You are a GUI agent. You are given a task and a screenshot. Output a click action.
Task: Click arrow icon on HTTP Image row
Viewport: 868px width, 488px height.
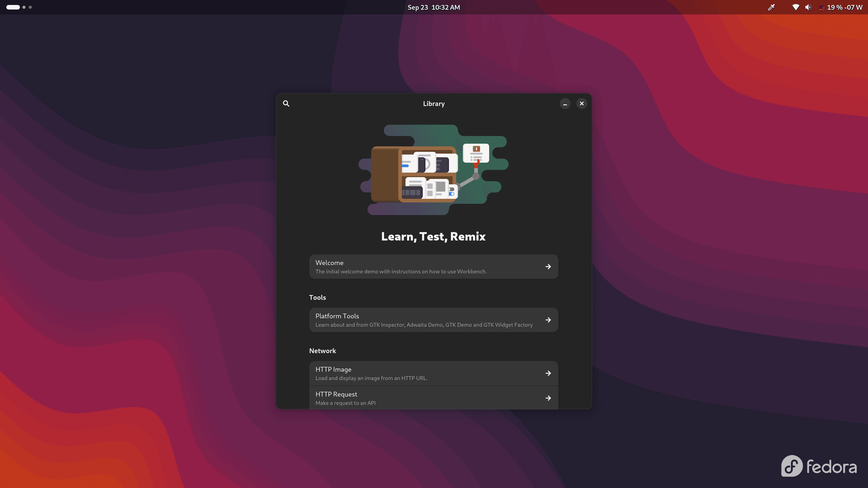click(548, 373)
